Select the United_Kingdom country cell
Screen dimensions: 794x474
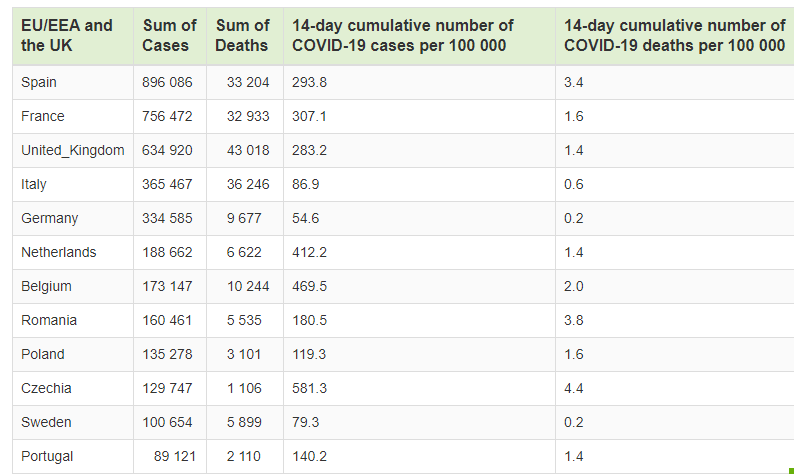pyautogui.click(x=73, y=150)
